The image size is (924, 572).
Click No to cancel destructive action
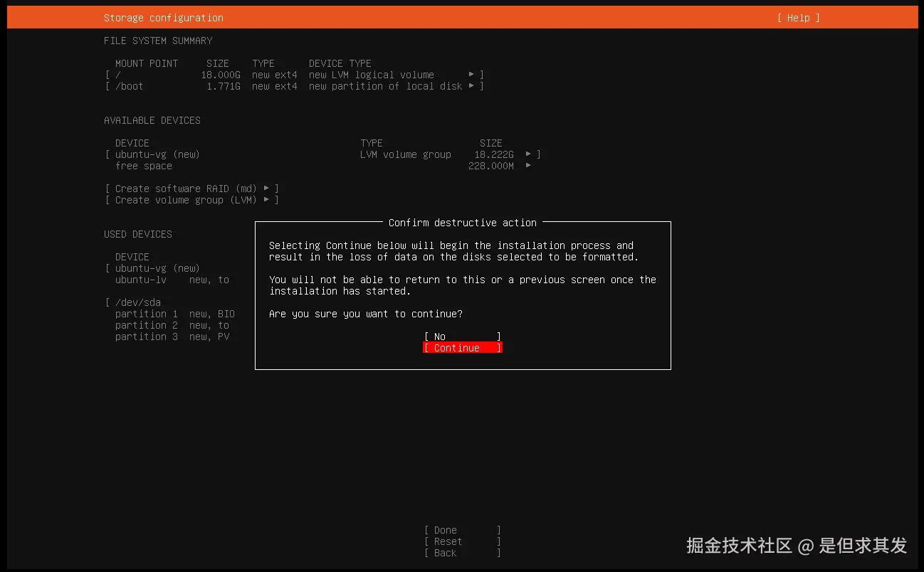(x=462, y=336)
